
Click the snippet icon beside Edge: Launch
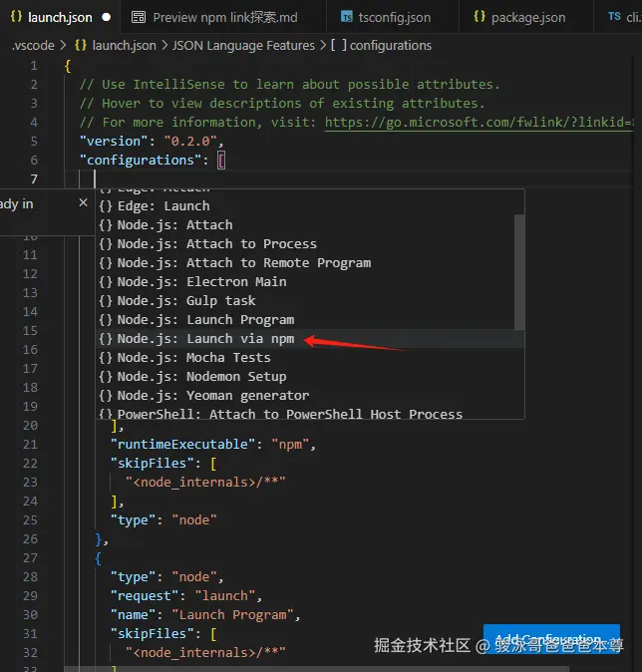click(x=106, y=206)
